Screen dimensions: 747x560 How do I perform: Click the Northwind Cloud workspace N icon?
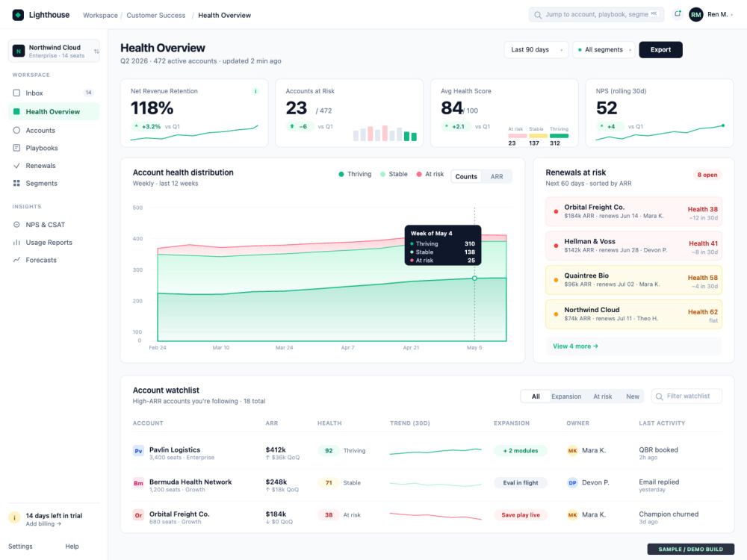pos(19,51)
